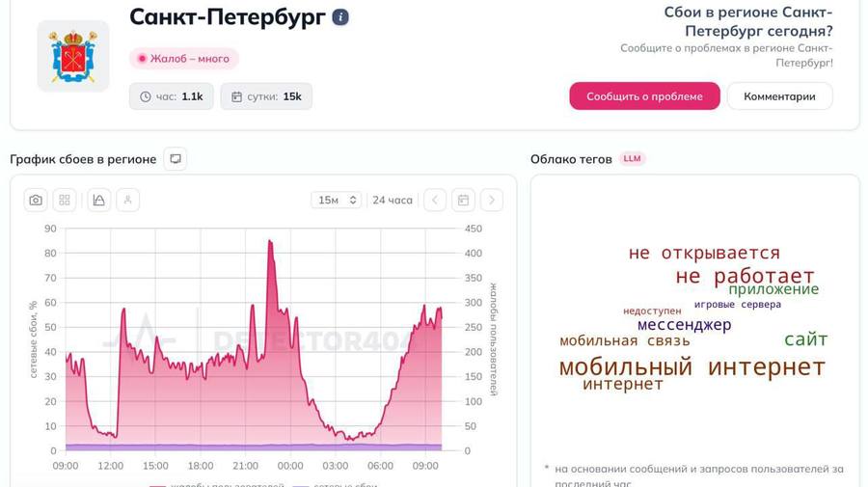This screenshot has height=487, width=868.
Task: Select tag мобильный интернет
Action: click(692, 366)
